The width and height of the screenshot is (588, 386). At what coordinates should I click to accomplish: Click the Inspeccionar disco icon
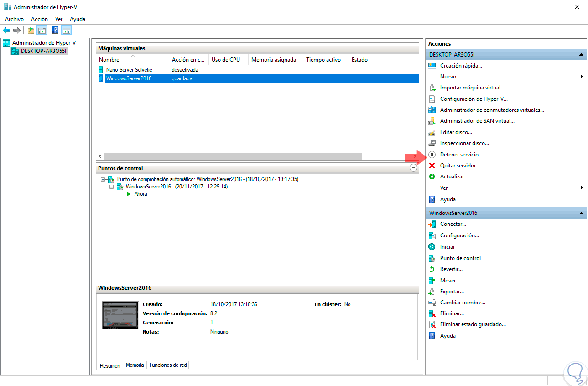pyautogui.click(x=432, y=143)
